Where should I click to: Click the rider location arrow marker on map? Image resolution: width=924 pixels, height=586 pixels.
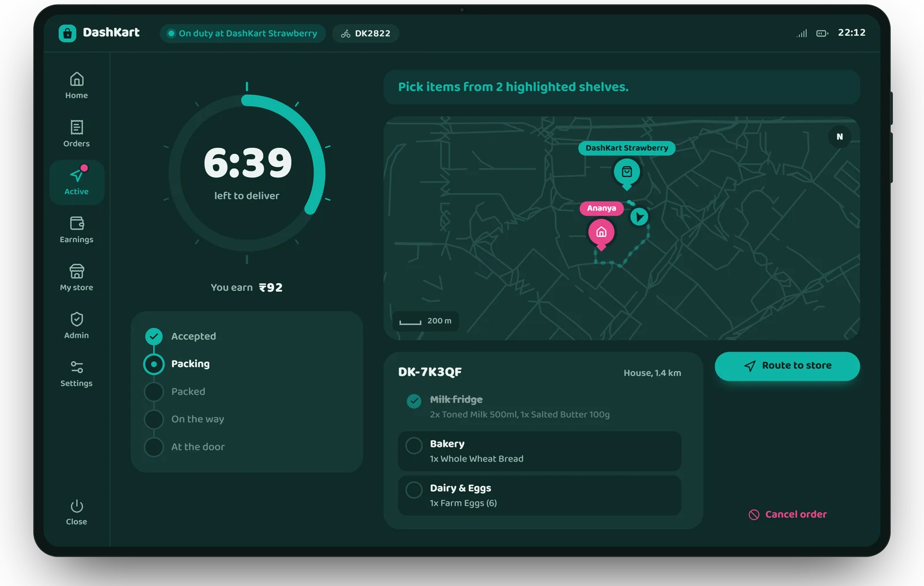(639, 217)
